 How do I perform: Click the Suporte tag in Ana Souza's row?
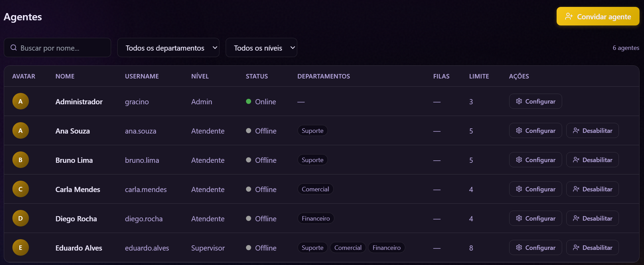pos(312,131)
